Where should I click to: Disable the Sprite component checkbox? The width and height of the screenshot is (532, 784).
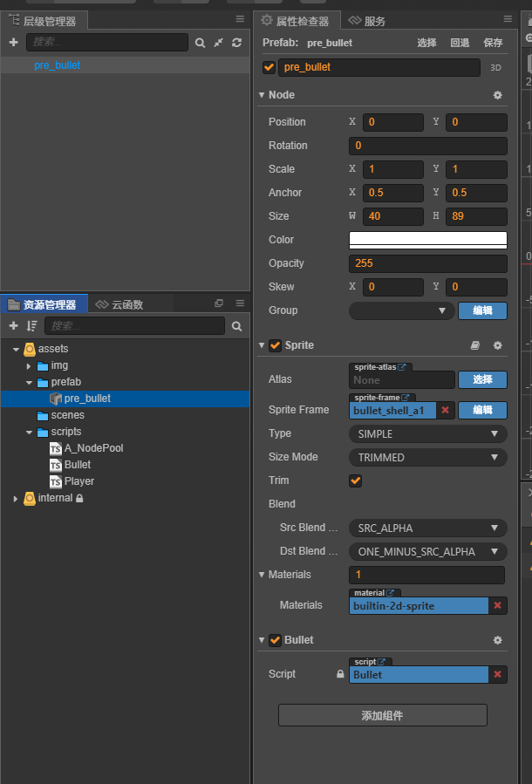tap(276, 345)
